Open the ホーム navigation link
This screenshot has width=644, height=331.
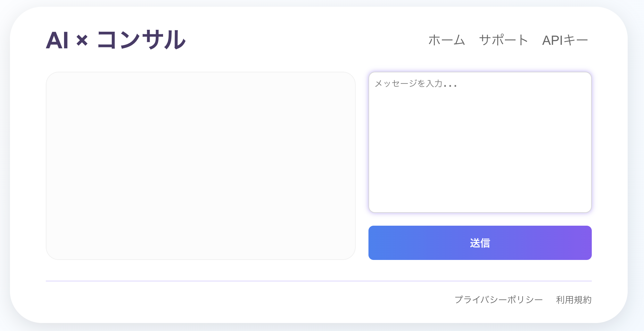447,40
